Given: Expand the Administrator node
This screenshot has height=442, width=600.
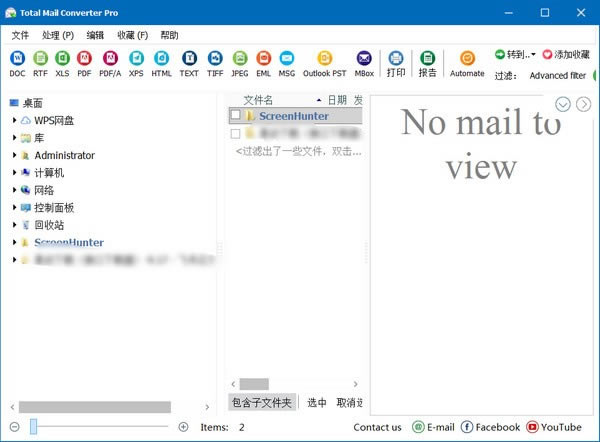Looking at the screenshot, I should pos(15,155).
